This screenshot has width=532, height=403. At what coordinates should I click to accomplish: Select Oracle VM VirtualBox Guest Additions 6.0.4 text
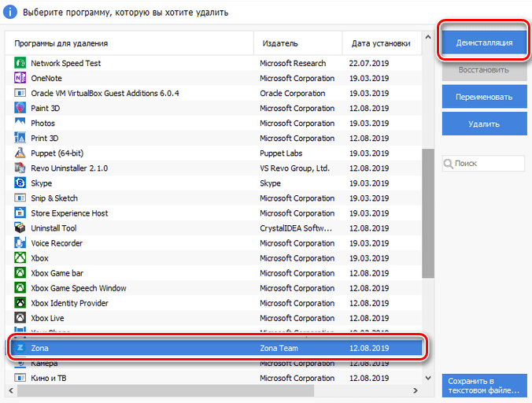[x=105, y=93]
